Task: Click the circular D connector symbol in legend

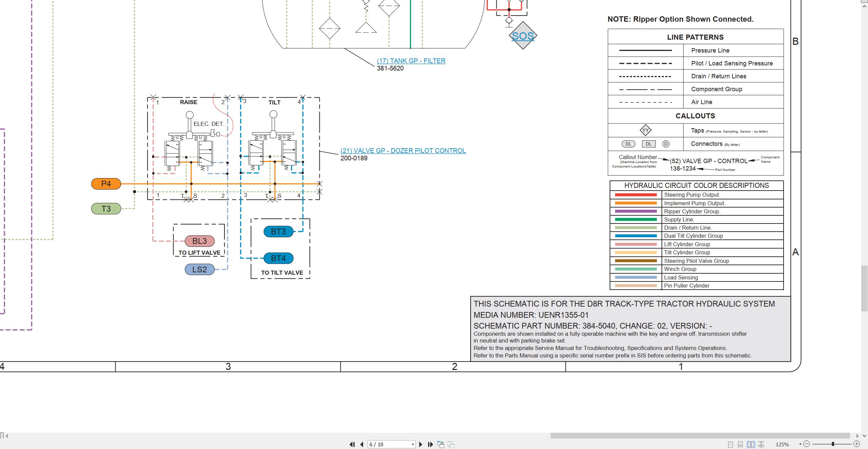Action: [x=666, y=144]
